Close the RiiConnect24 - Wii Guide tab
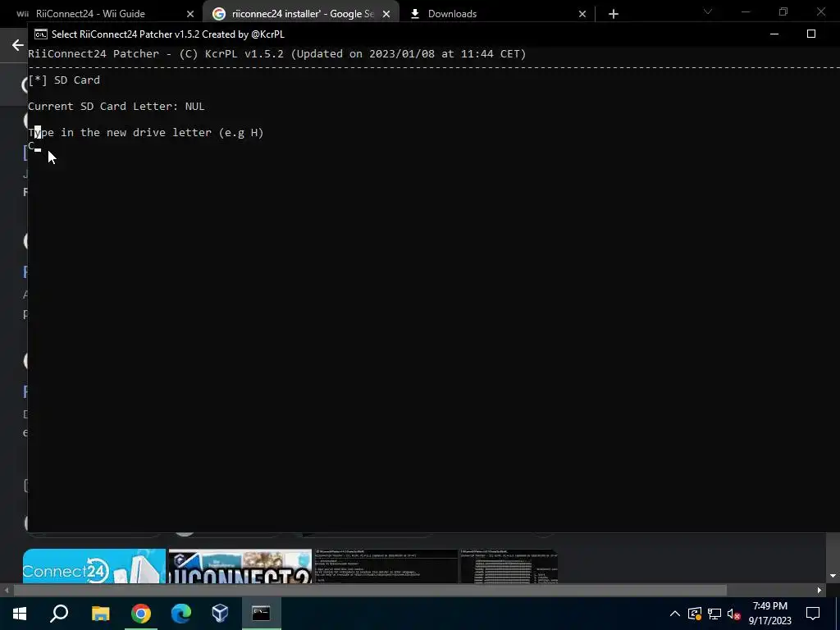 [x=190, y=14]
